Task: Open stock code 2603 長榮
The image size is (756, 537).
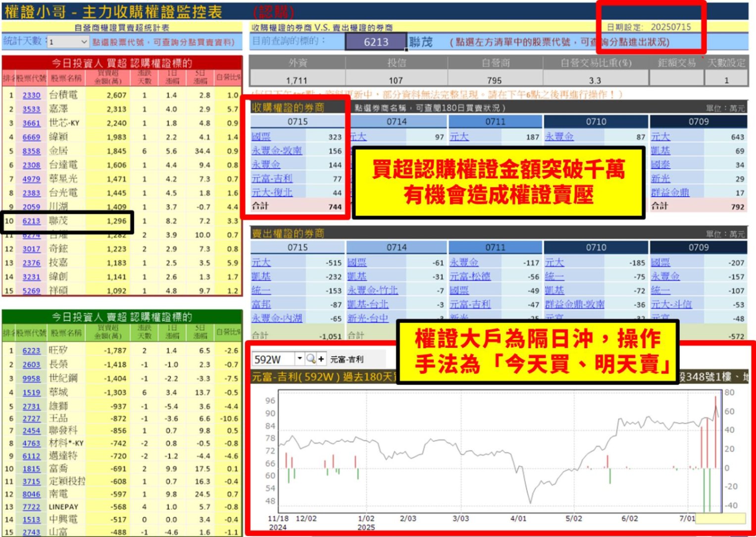Action: 31,365
